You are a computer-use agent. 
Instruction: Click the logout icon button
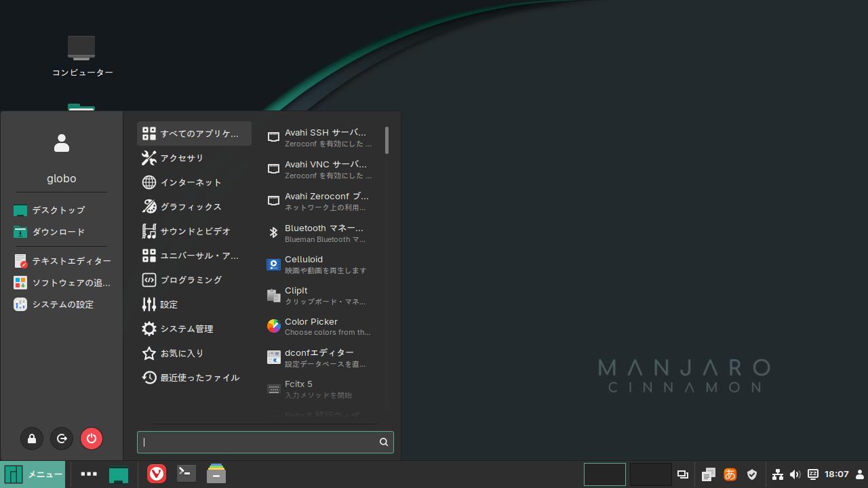tap(62, 439)
